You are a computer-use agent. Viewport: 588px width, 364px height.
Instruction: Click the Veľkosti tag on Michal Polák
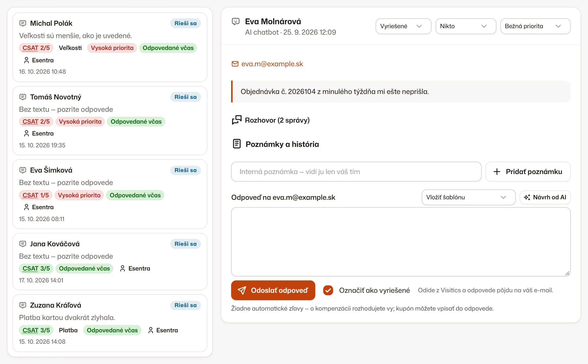pos(70,48)
